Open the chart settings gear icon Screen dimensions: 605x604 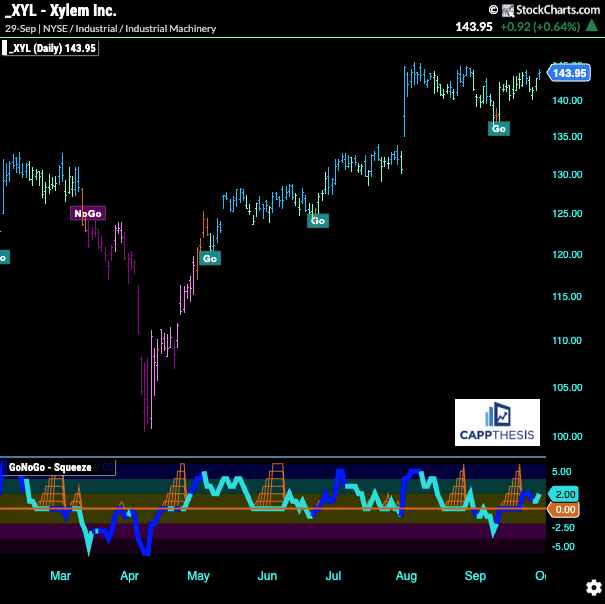coord(593,588)
